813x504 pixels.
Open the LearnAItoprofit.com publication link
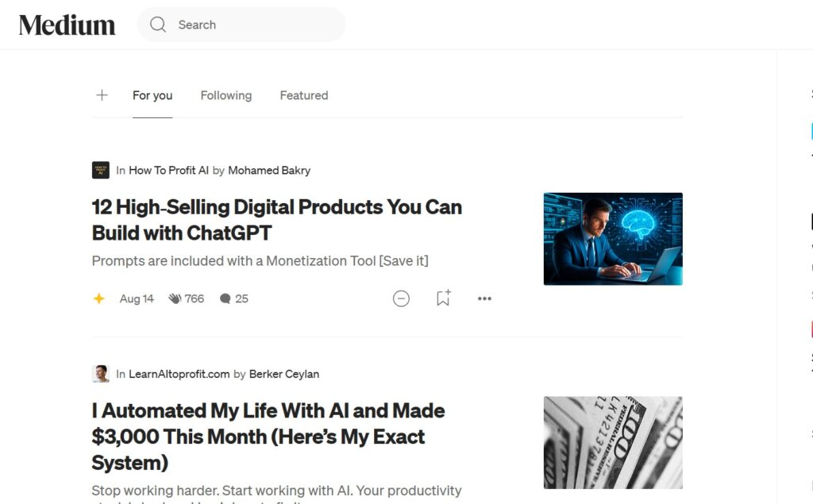point(179,374)
